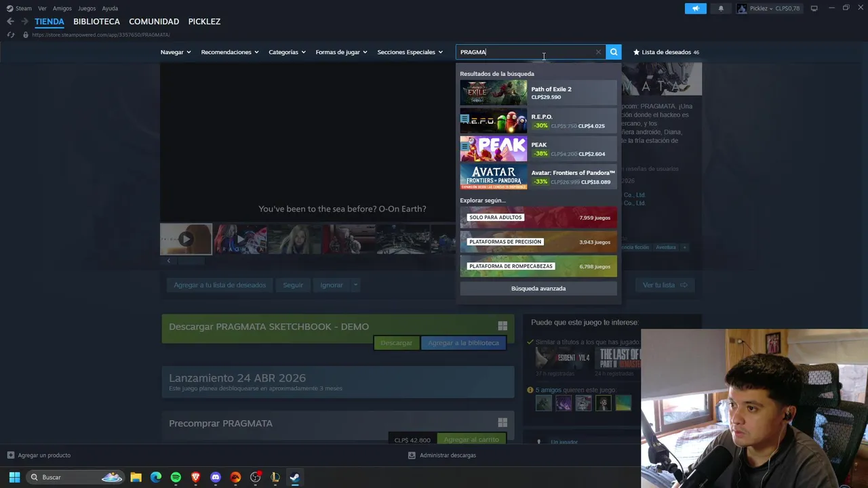Launch Microsoft Edge from the taskbar
This screenshot has width=868, height=488.
(156, 477)
